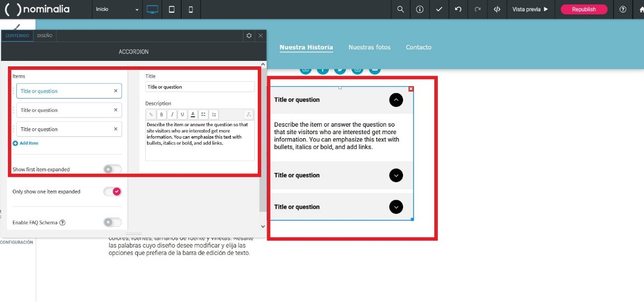This screenshot has height=302, width=644.
Task: Open accordion panel settings gear
Action: tap(249, 36)
